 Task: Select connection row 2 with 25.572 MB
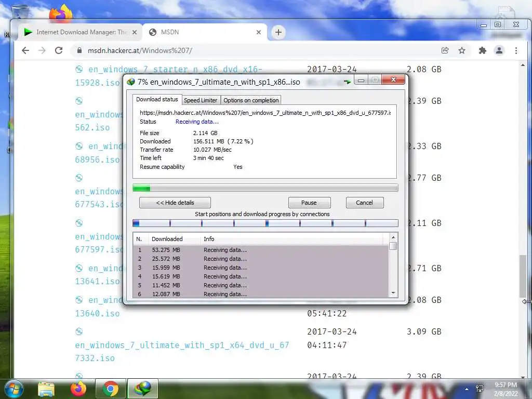[261, 259]
